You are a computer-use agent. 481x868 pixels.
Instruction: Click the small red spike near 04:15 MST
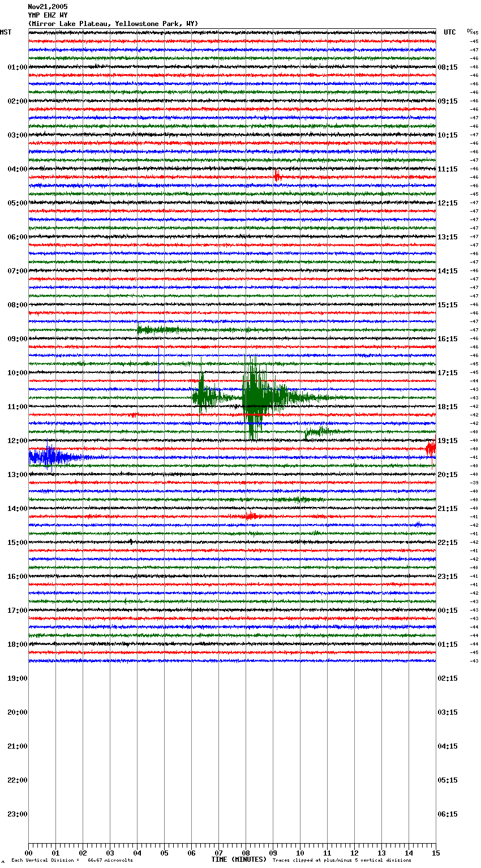[x=277, y=176]
